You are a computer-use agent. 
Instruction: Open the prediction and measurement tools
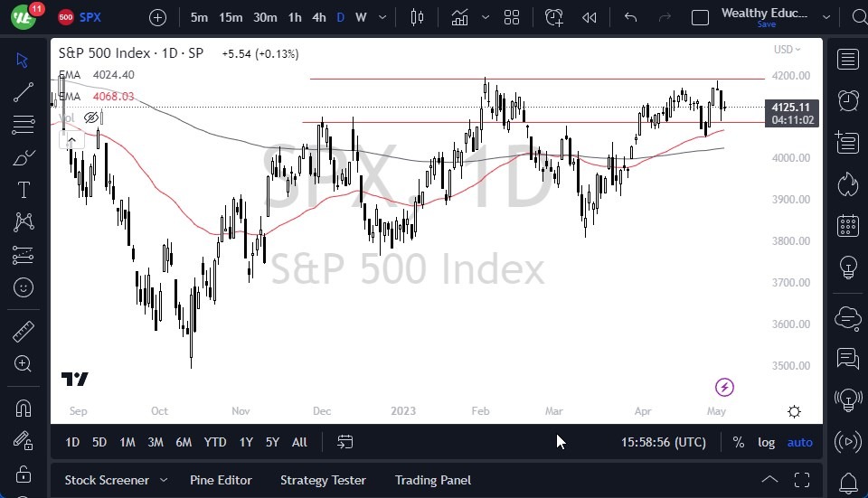24,255
